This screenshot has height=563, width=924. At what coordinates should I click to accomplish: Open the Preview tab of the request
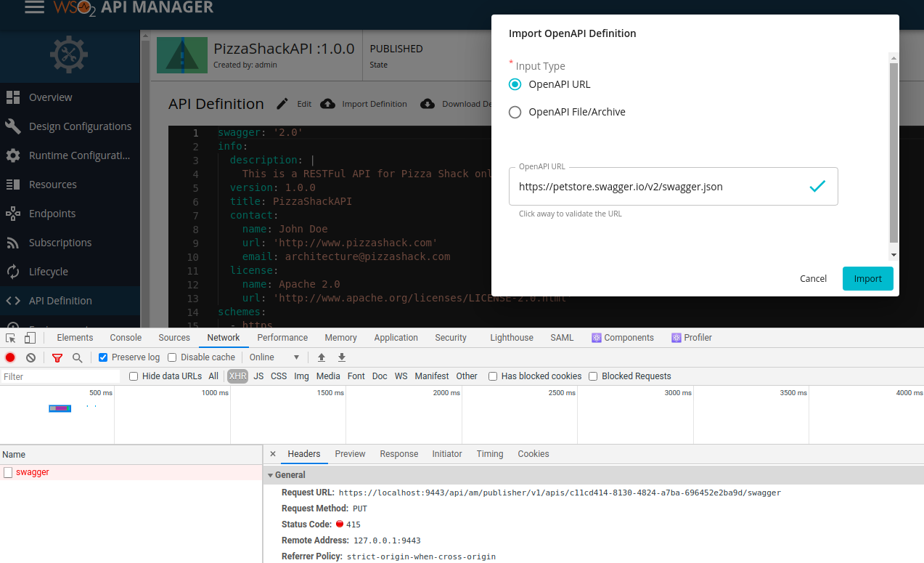tap(350, 454)
